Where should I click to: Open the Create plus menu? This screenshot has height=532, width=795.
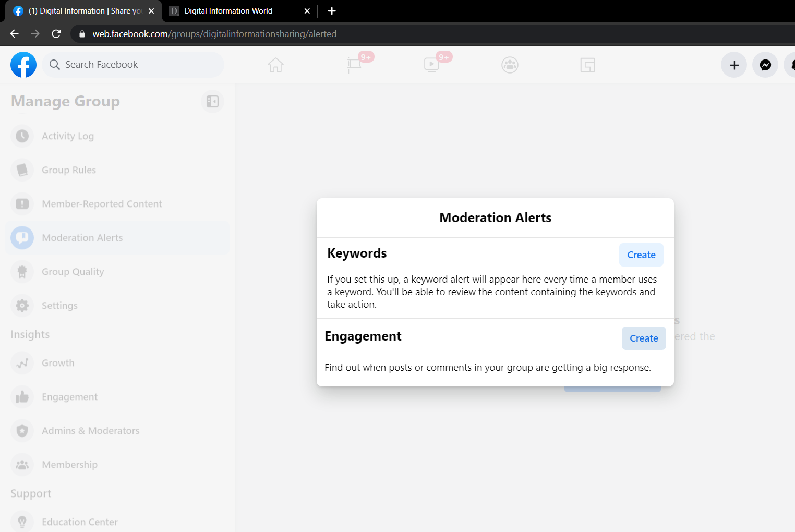click(733, 65)
